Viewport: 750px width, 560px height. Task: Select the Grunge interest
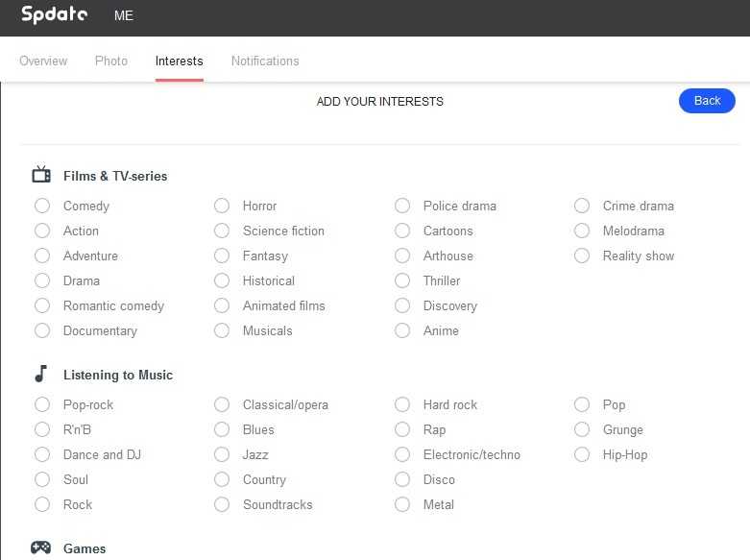point(582,429)
